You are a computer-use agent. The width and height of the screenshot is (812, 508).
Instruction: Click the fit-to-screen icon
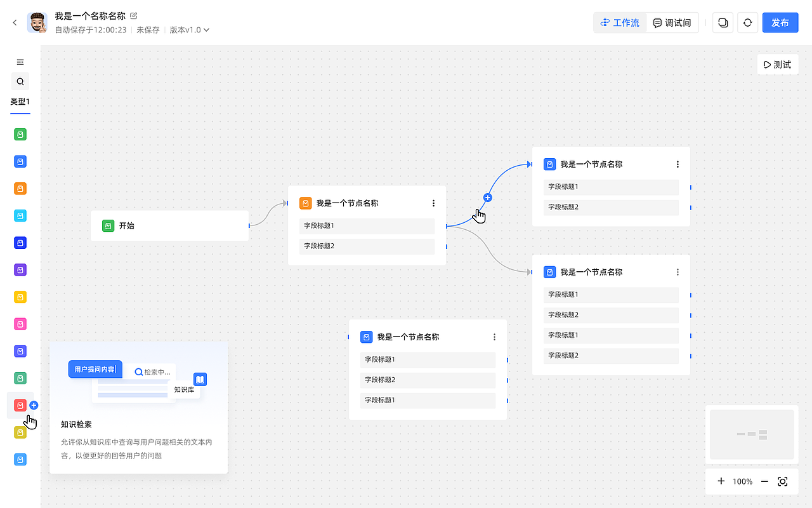pos(783,481)
